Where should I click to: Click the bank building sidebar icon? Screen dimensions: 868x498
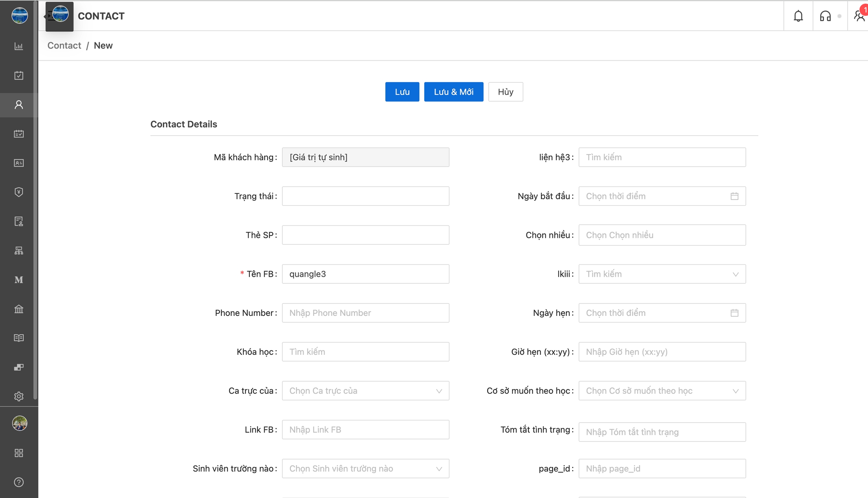pyautogui.click(x=19, y=309)
